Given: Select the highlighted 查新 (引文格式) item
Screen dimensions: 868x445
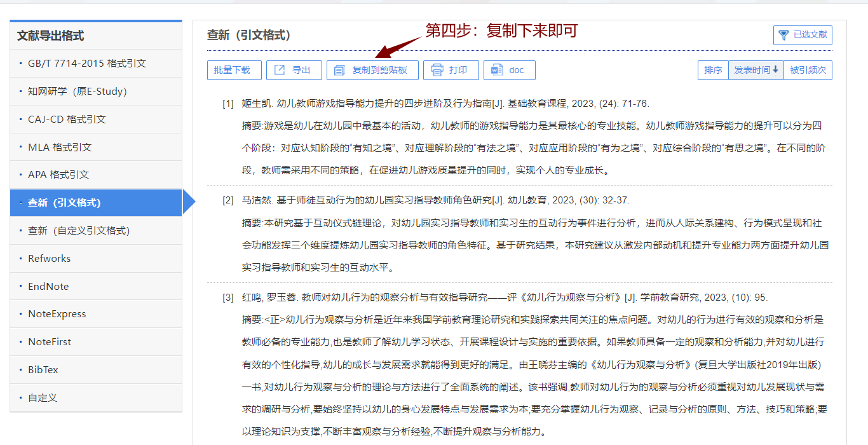Looking at the screenshot, I should tap(64, 203).
